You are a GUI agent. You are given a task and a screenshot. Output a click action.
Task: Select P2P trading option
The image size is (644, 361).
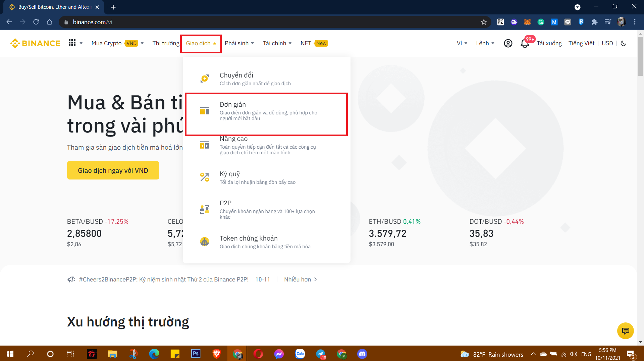[267, 209]
